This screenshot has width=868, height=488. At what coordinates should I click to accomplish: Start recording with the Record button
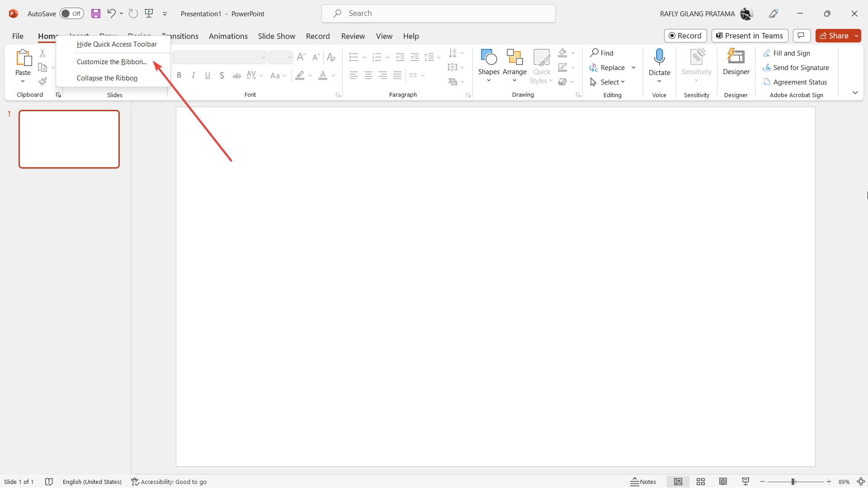pos(685,36)
